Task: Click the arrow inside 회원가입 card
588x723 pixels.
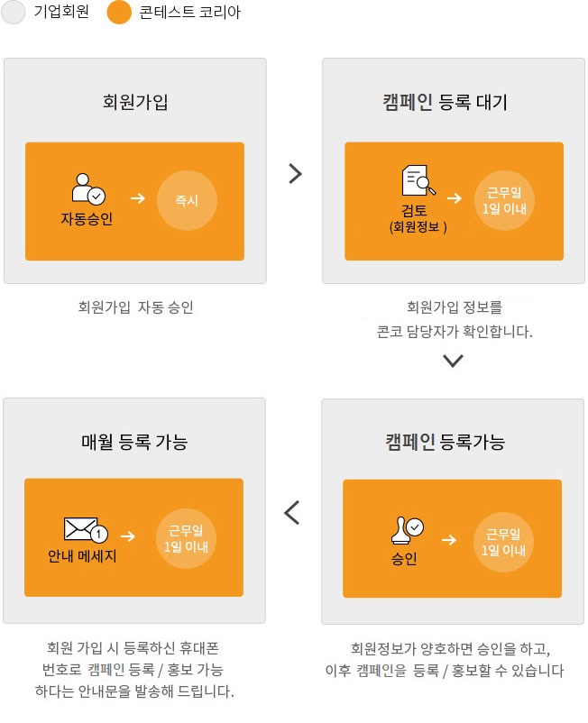Action: coord(138,198)
